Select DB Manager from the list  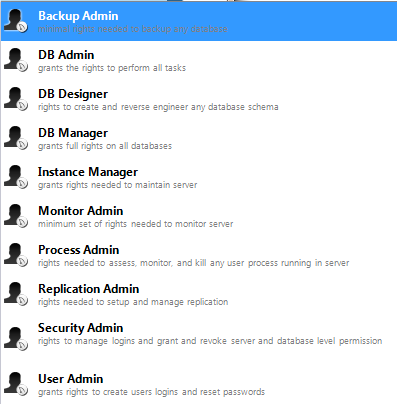[x=199, y=138]
